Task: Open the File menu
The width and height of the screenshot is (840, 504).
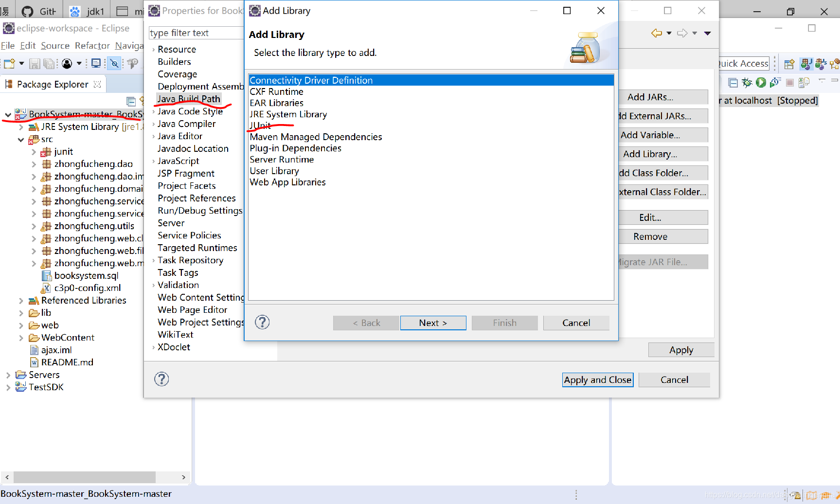Action: 8,45
